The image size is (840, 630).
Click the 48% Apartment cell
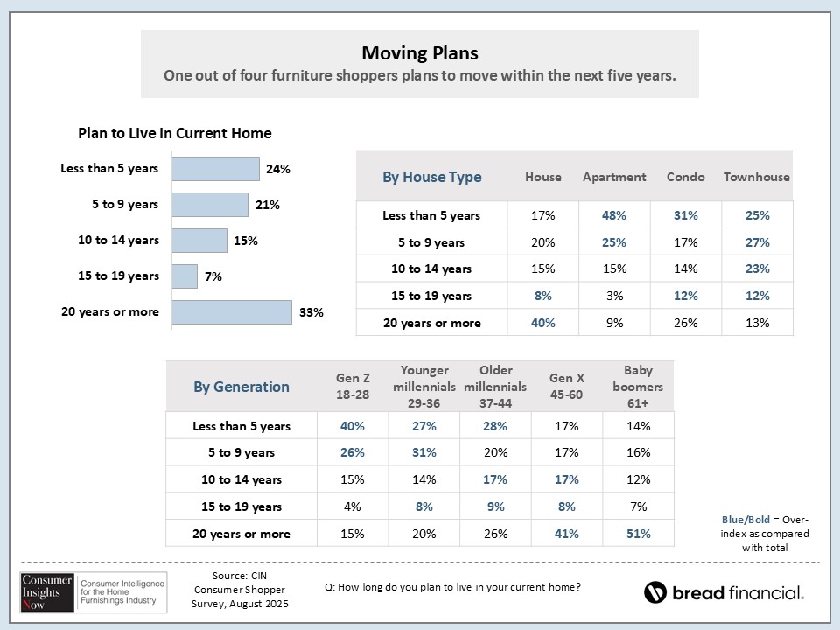614,215
